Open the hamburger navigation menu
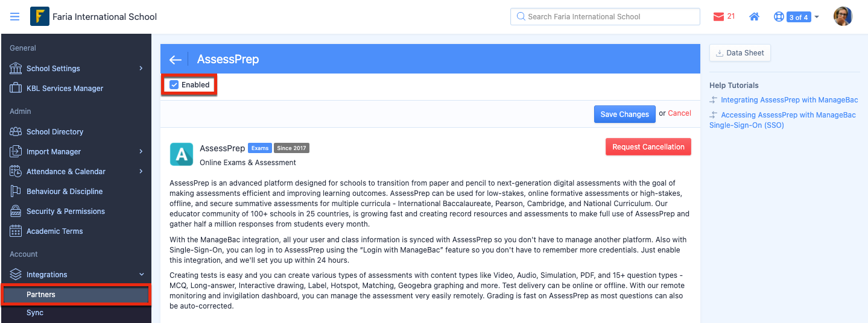Viewport: 868px width, 323px height. tap(15, 17)
